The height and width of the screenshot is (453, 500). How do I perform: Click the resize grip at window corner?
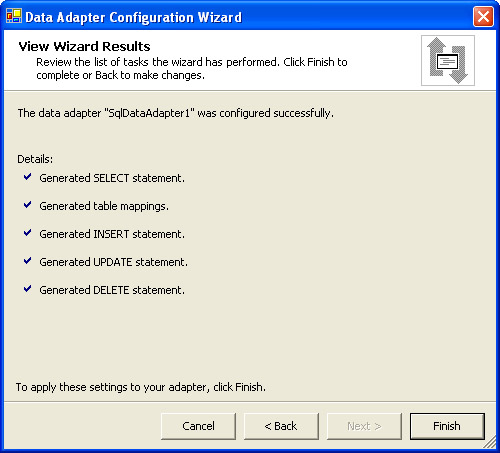(490, 443)
